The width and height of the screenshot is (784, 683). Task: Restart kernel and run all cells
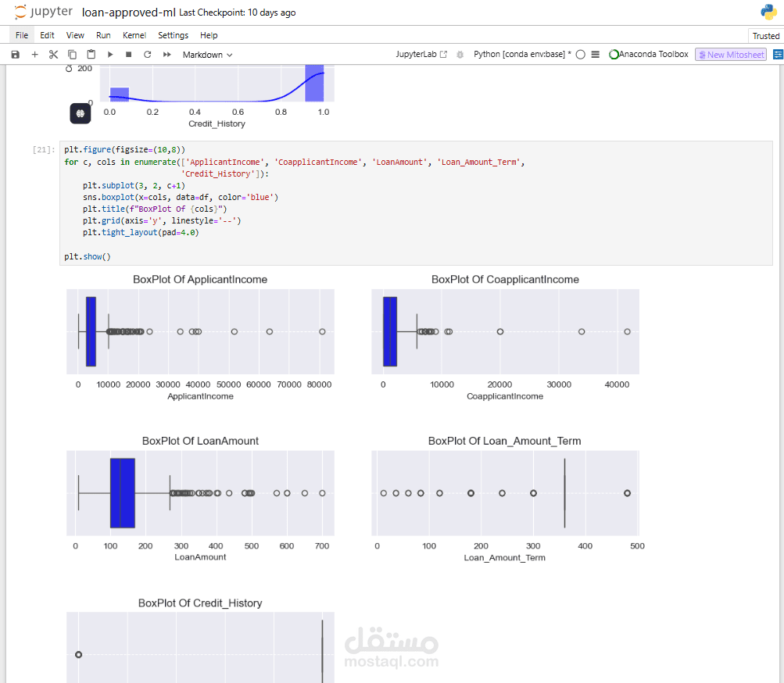[x=167, y=55]
